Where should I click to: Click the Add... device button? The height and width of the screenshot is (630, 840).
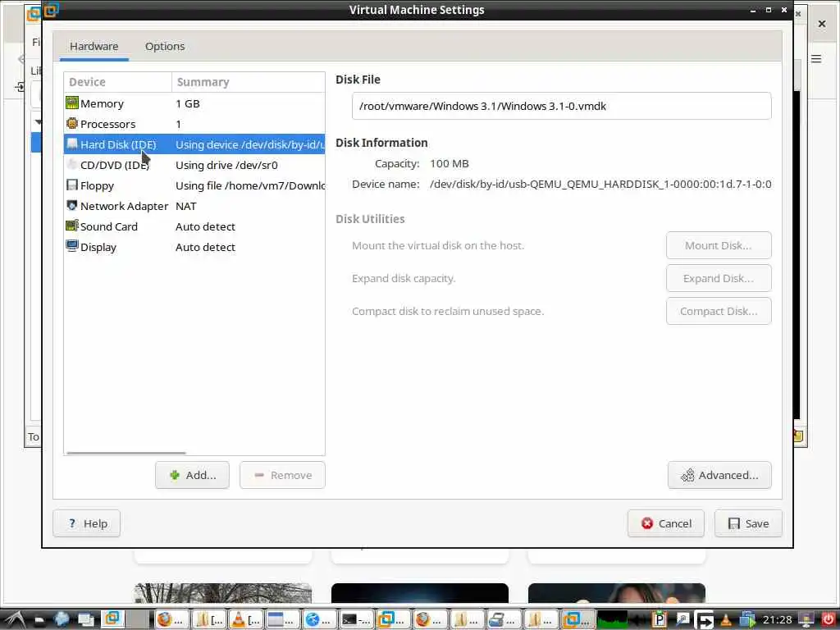click(x=192, y=475)
